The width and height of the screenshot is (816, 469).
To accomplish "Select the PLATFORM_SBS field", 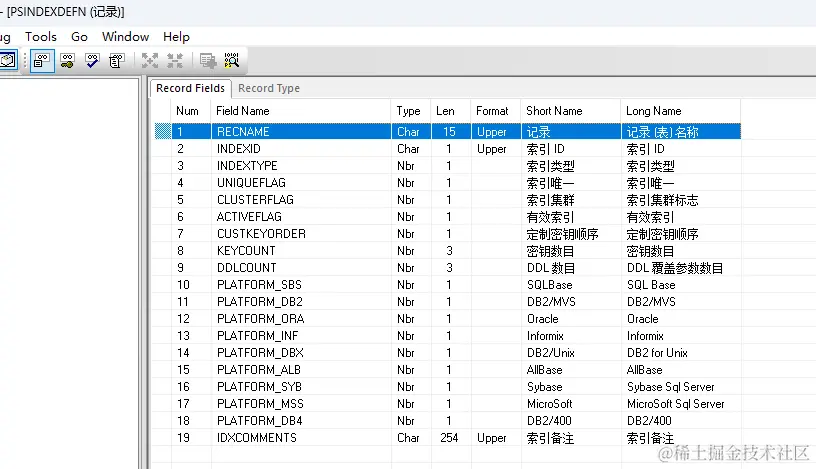I will pos(259,285).
